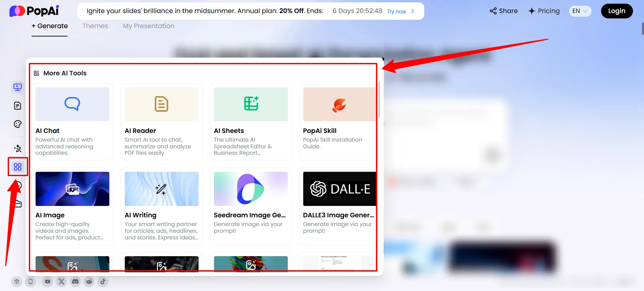Open the Seedream Image Generator thumbnail
The image size is (644, 291).
click(x=251, y=189)
